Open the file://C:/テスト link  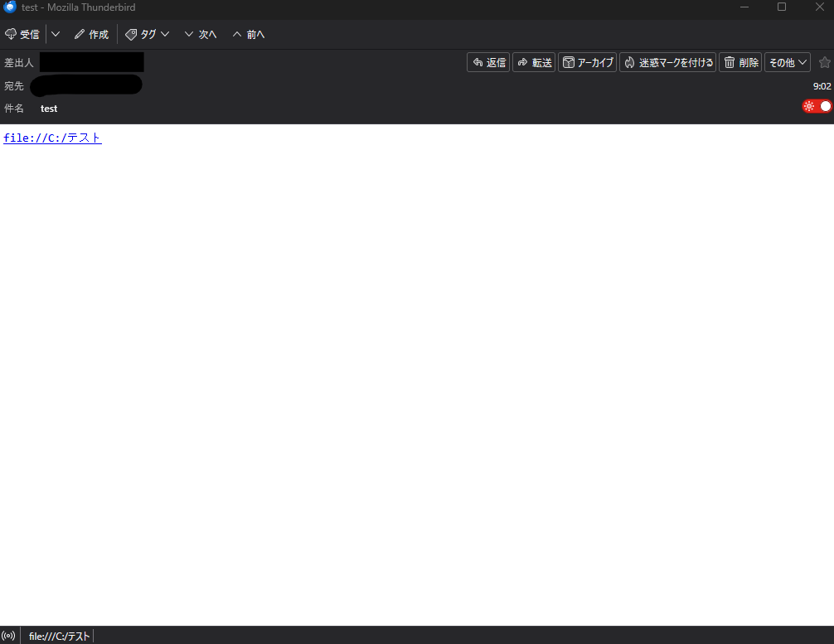tap(52, 138)
